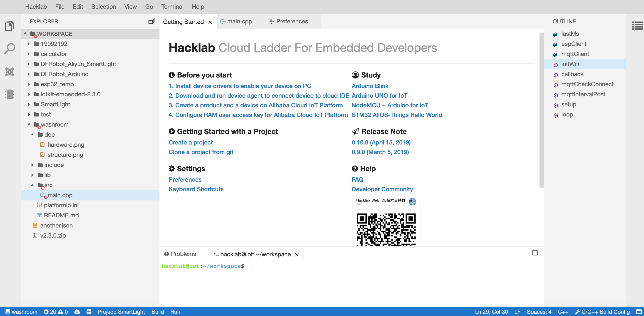Switch to the Problems panel tab
This screenshot has width=644, height=316.
180,254
